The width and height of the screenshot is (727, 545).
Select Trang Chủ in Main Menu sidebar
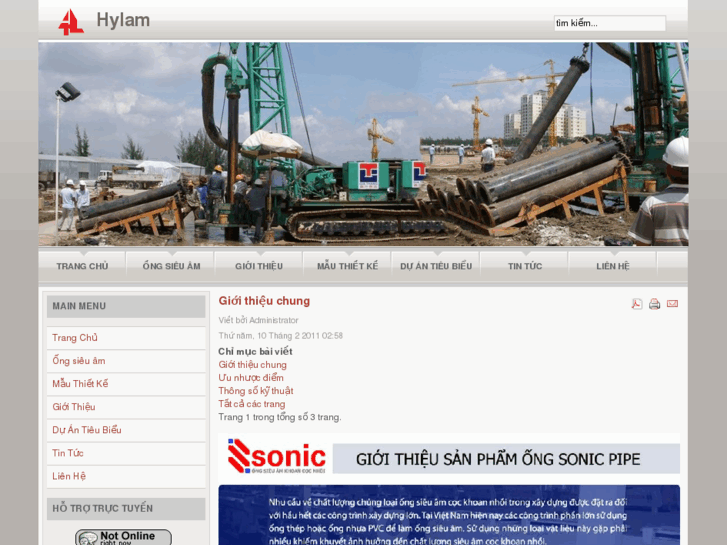pos(126,338)
